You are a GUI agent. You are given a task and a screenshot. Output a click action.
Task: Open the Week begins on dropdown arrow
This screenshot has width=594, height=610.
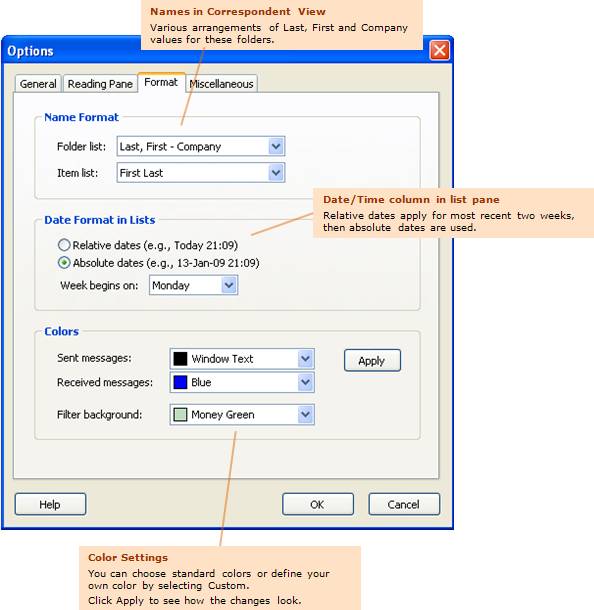click(x=229, y=285)
